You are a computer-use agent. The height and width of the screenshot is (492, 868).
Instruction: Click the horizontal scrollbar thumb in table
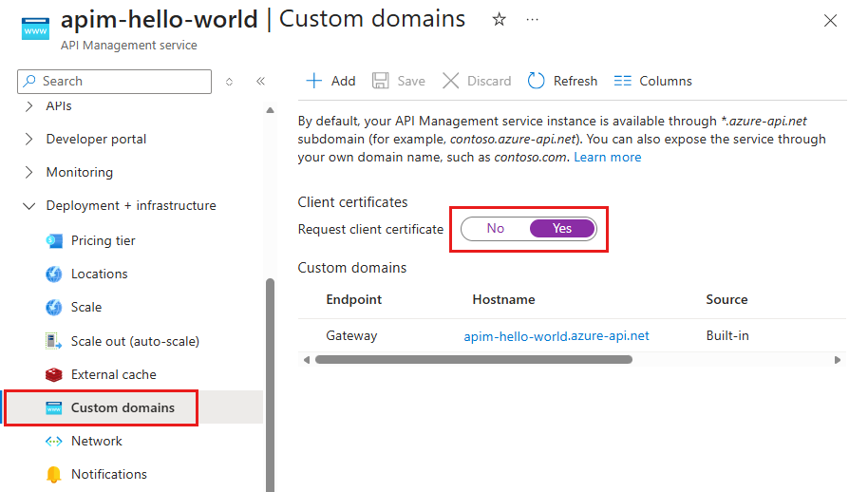coord(473,360)
